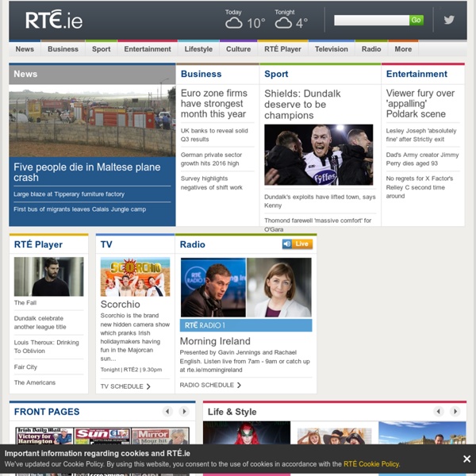Open Irish Daily Mail front page thumbnail
This screenshot has width=476, height=476.
(x=44, y=436)
